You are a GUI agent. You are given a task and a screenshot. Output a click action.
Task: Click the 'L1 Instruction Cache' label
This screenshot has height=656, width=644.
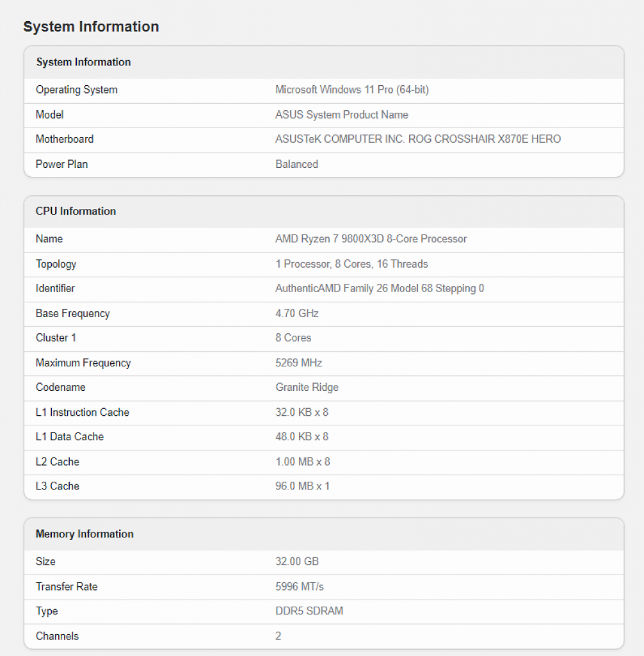(x=83, y=412)
